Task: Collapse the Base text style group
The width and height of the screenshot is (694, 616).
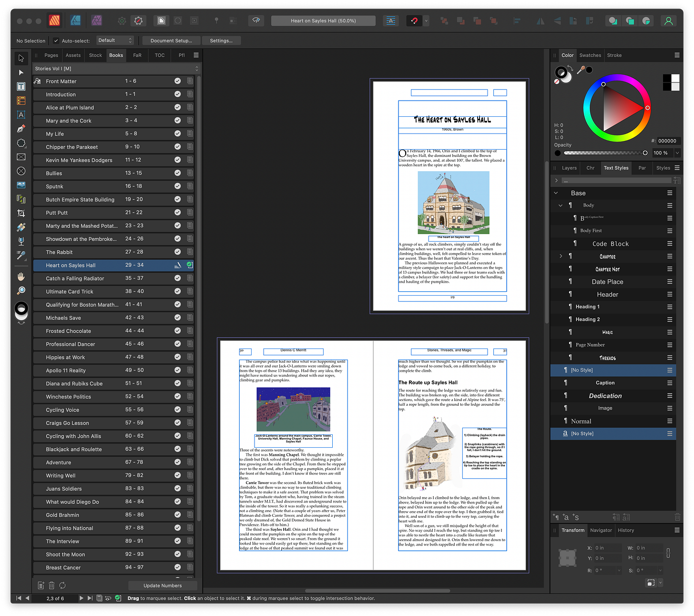Action: (556, 193)
